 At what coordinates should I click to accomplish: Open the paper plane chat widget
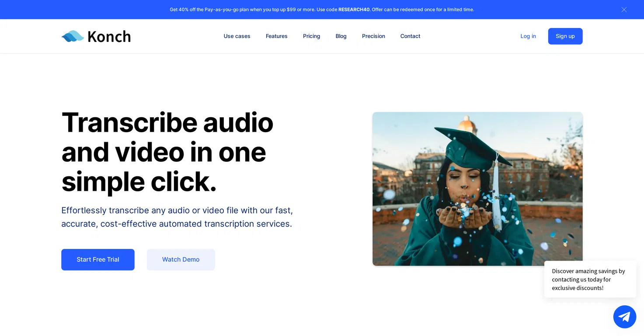624,317
